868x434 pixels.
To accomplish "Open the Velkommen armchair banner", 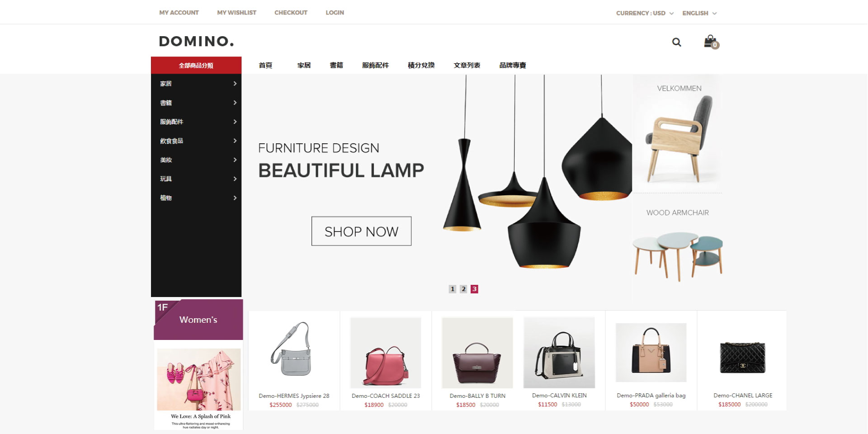I will coord(677,134).
